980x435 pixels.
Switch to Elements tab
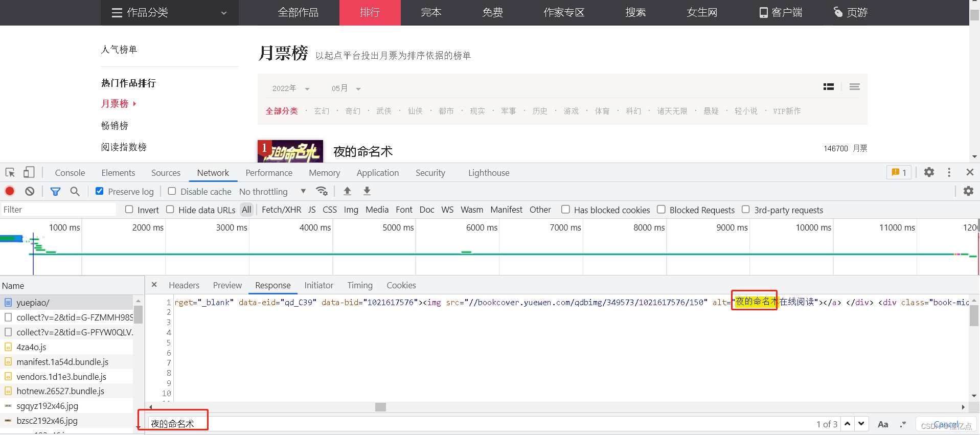[x=118, y=173]
